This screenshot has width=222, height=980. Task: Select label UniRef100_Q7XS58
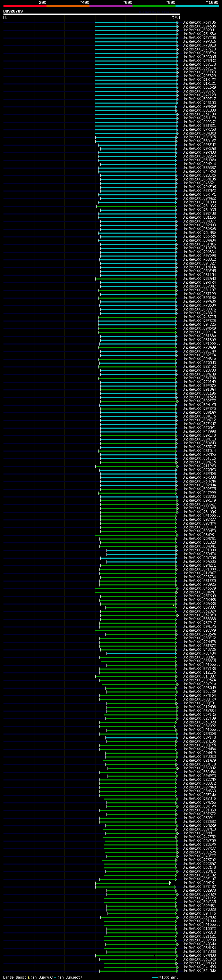[199, 129]
